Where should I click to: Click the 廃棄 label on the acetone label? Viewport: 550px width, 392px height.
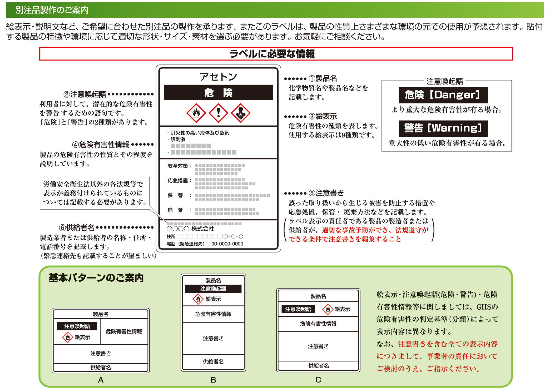tap(179, 210)
